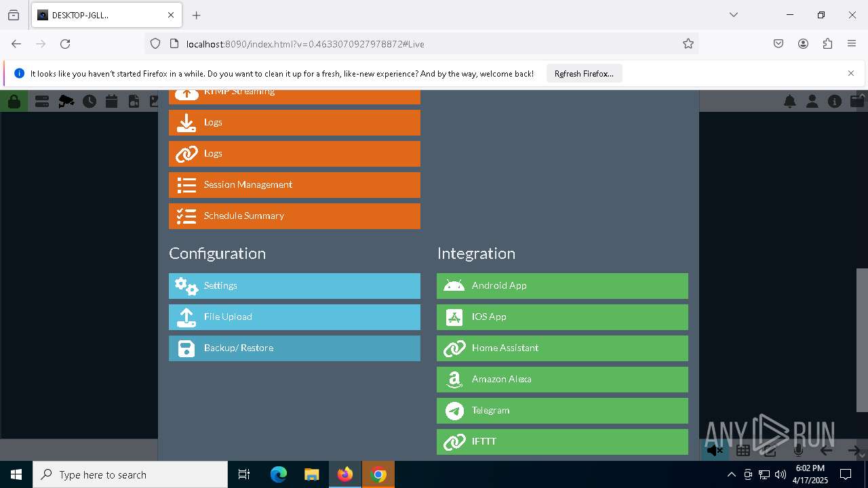Click the site shield tracking icon
Image resolution: width=868 pixels, height=488 pixels.
(x=155, y=44)
